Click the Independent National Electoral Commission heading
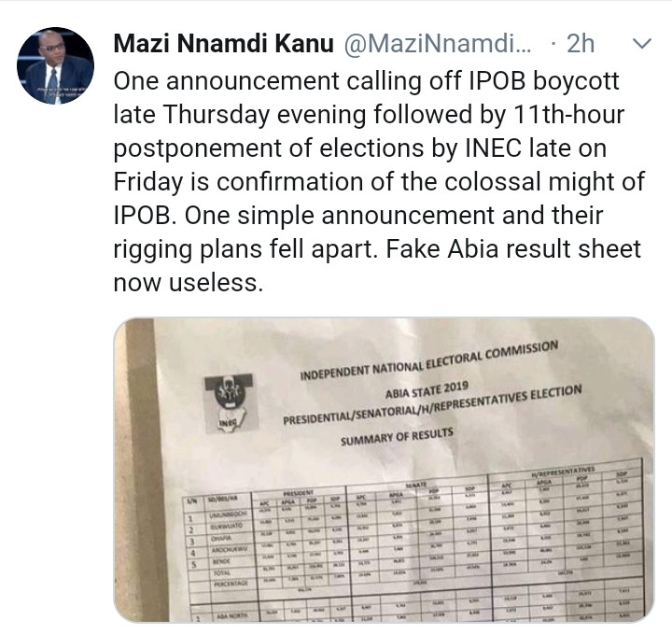 [x=429, y=360]
